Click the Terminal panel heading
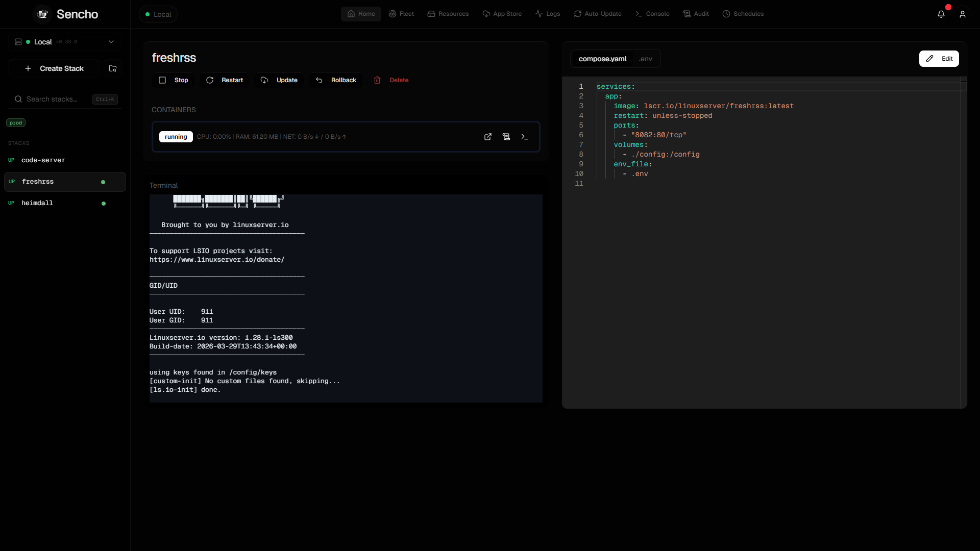Screen dimensions: 980x551 pyautogui.click(x=164, y=185)
